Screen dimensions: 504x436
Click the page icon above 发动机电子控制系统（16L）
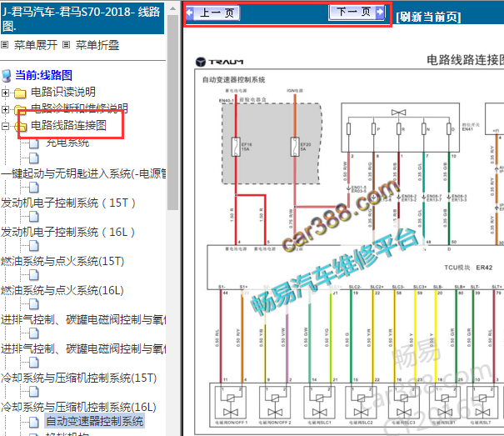pos(34,217)
